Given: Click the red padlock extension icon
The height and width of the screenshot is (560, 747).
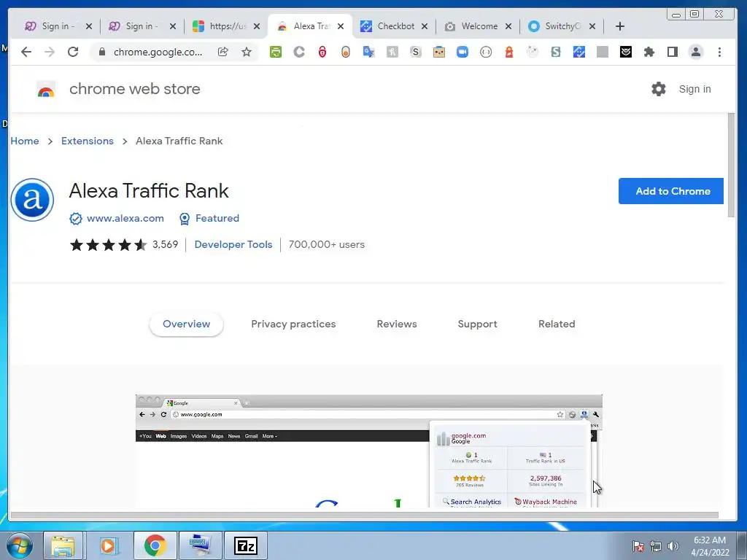Looking at the screenshot, I should pos(322,52).
